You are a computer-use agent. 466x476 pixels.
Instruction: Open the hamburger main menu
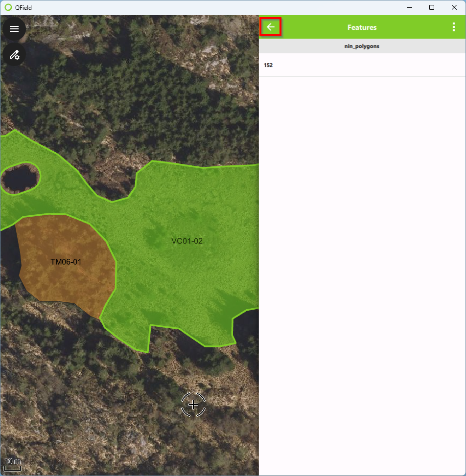click(x=14, y=29)
